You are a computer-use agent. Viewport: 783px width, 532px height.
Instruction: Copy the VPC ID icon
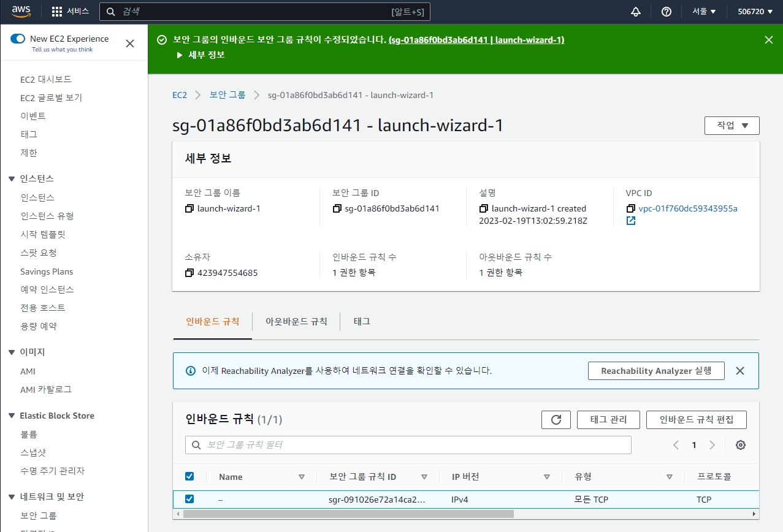(631, 208)
